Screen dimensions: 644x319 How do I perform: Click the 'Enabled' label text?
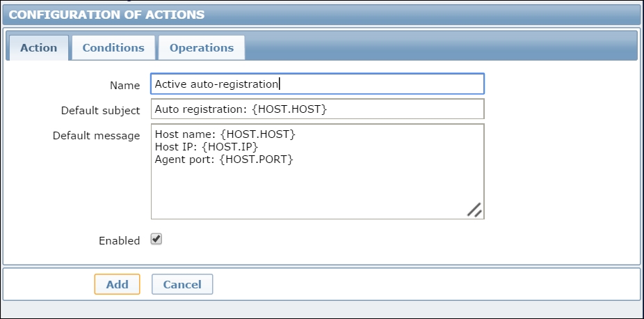(120, 240)
